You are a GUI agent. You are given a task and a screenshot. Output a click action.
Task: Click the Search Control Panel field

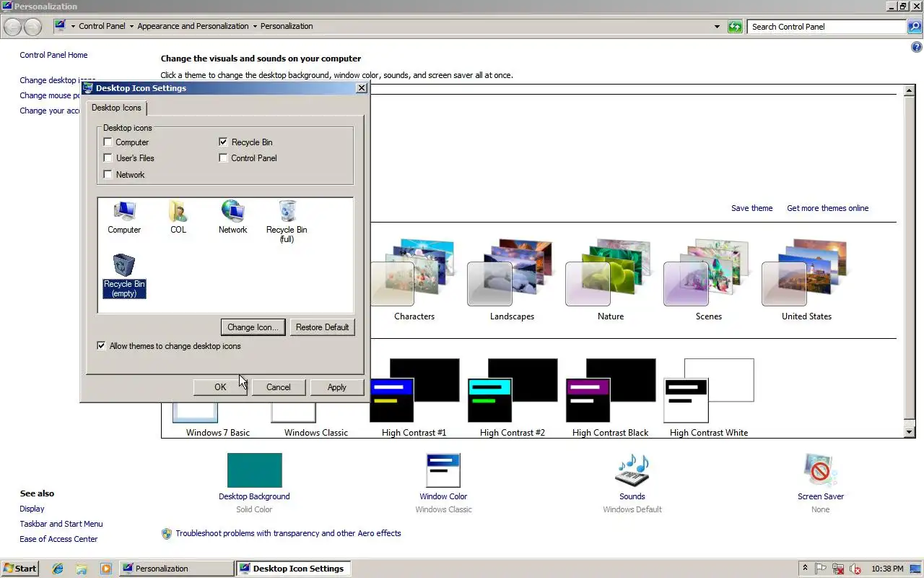pyautogui.click(x=827, y=27)
